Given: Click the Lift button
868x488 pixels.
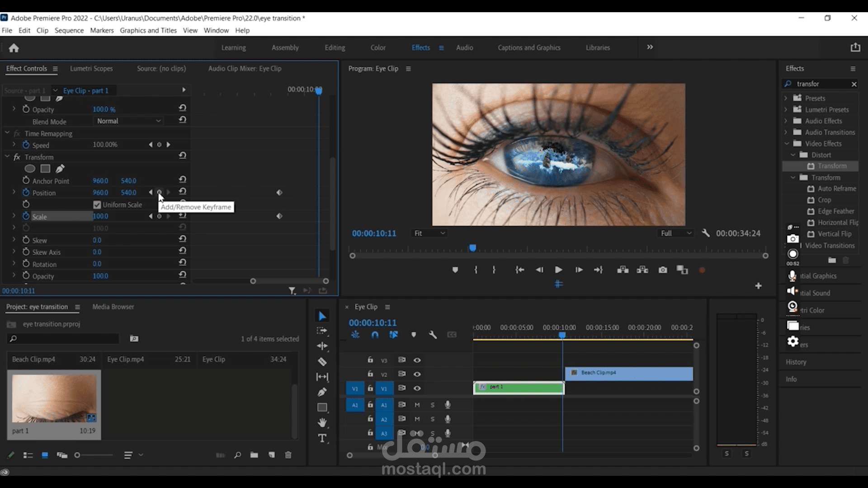Looking at the screenshot, I should tap(623, 270).
